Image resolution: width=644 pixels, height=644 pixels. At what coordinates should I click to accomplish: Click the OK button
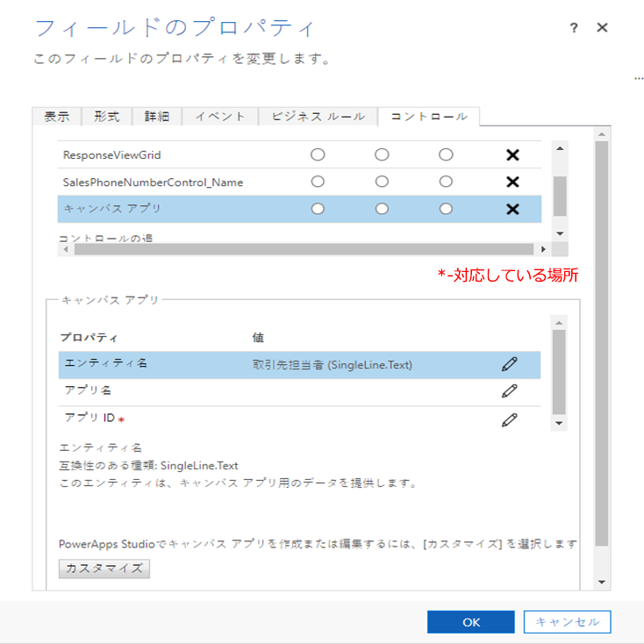pyautogui.click(x=470, y=622)
